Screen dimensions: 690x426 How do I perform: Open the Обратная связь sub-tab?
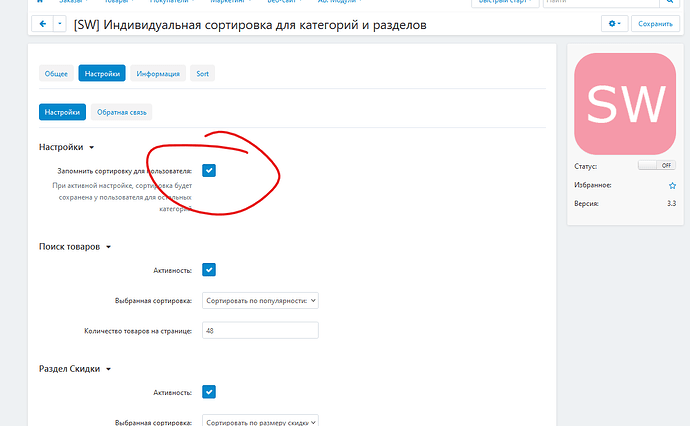click(x=121, y=112)
